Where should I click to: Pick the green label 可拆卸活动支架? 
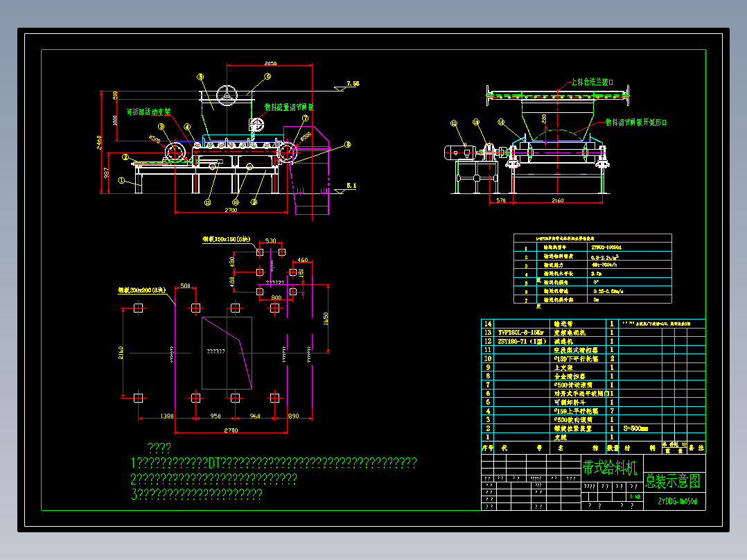(148, 112)
